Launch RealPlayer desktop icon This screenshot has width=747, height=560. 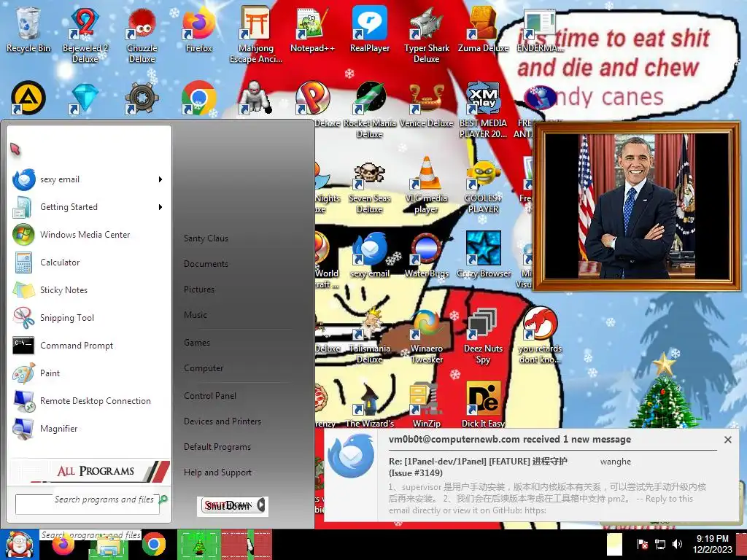(370, 29)
